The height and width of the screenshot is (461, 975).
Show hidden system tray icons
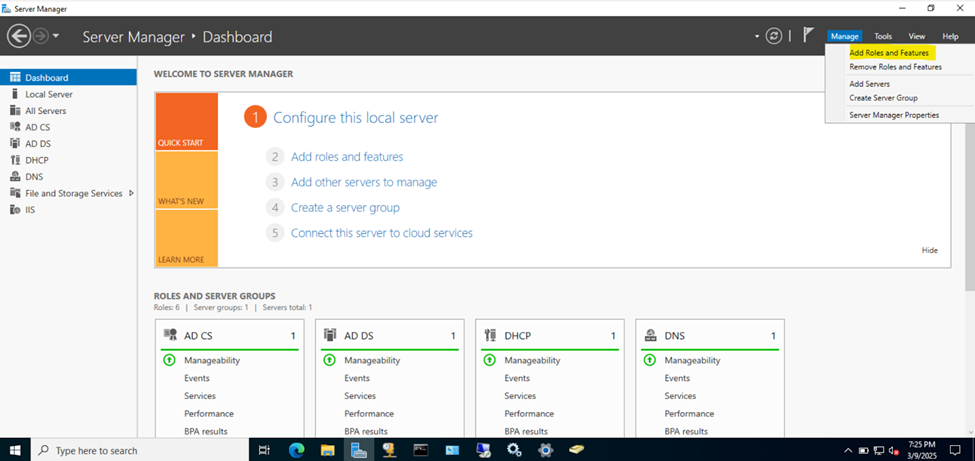[848, 450]
